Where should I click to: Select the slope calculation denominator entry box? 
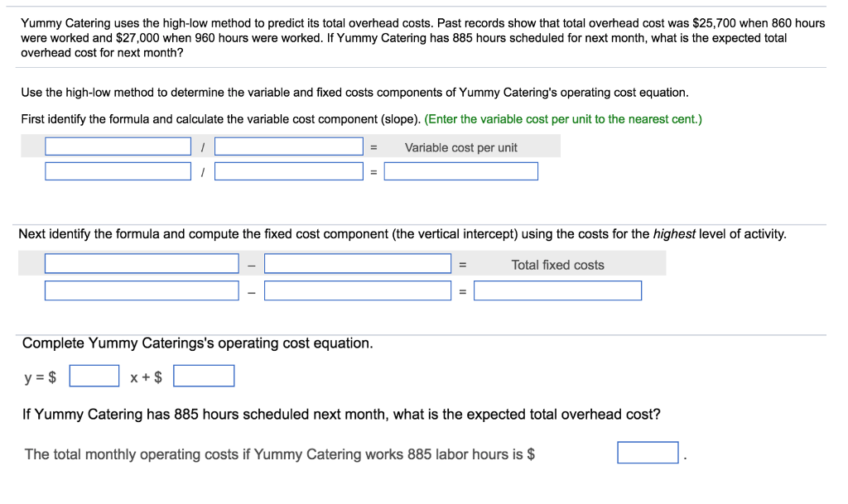[x=288, y=171]
